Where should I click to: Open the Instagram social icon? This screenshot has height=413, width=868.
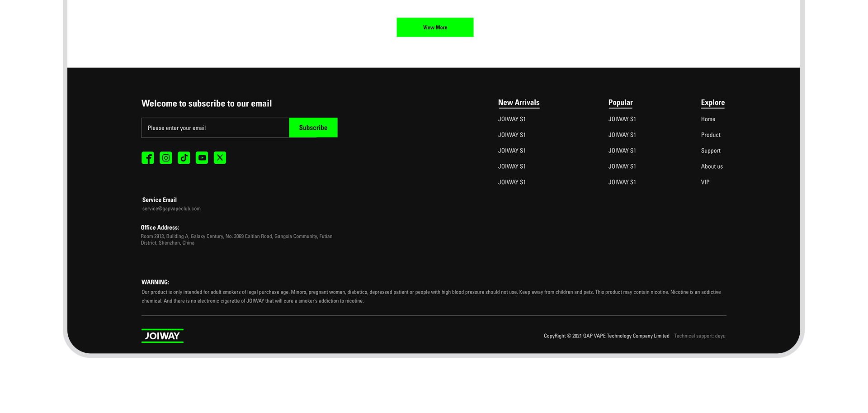tap(166, 158)
